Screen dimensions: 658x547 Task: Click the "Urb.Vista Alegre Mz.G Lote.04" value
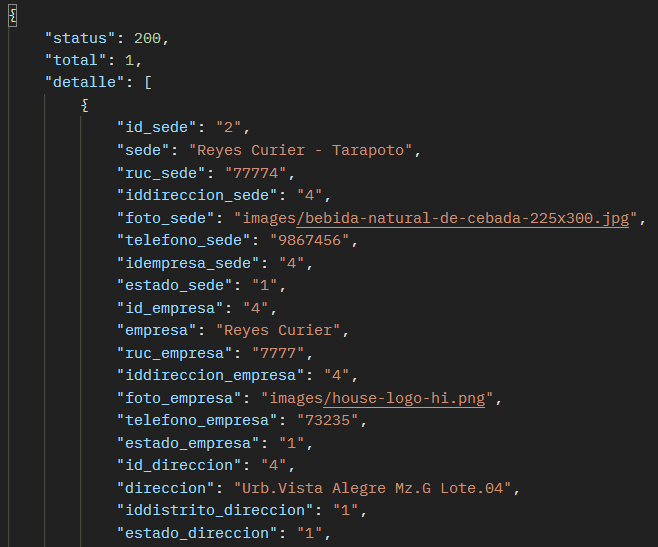(372, 488)
